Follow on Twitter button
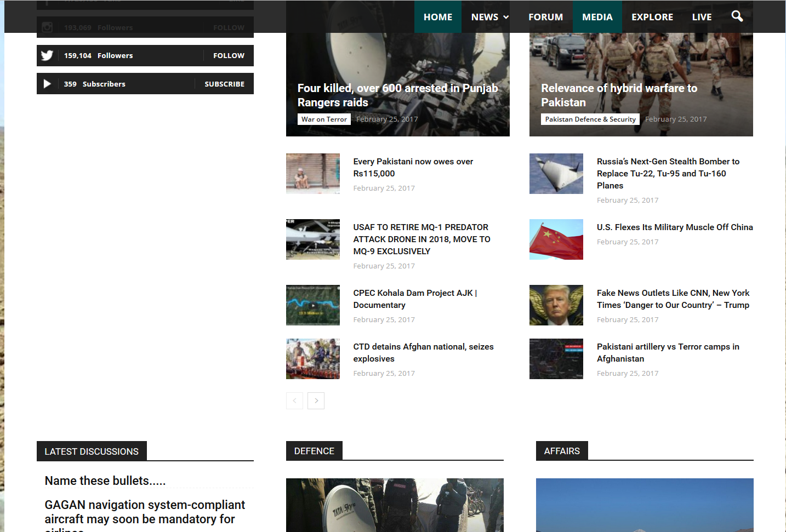This screenshot has height=532, width=786. click(x=229, y=55)
